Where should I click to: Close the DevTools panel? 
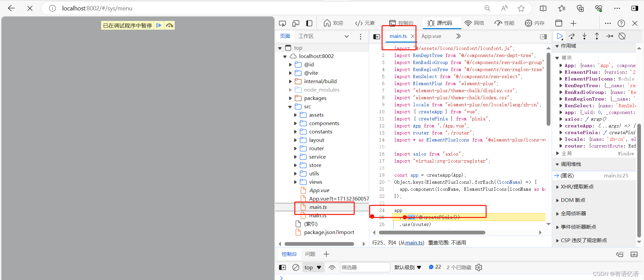point(635,23)
